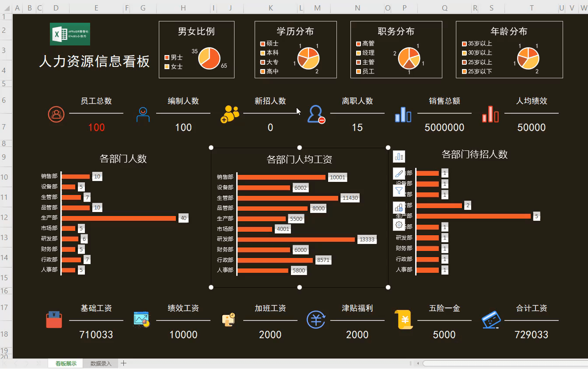Select the 津贴福利 yen circle icon
This screenshot has height=369, width=588.
(x=316, y=320)
